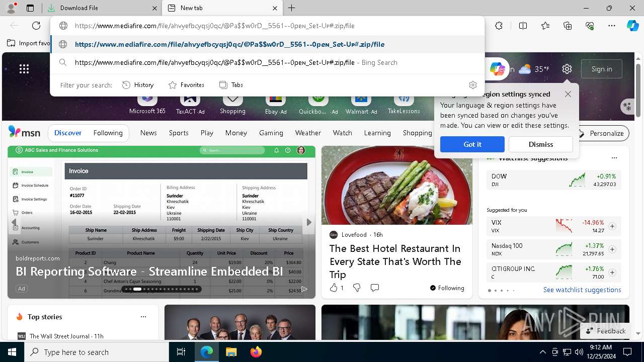Open page settings gear icon

click(x=567, y=69)
